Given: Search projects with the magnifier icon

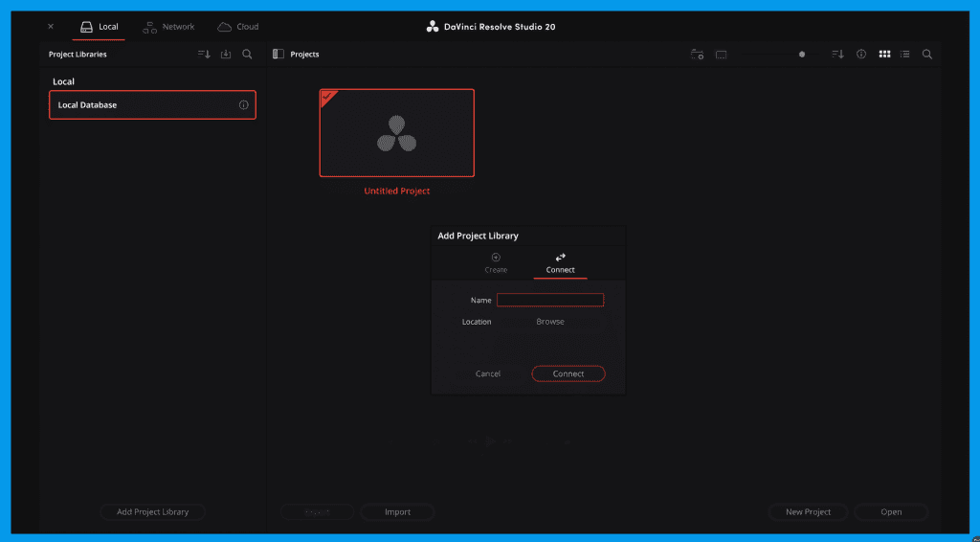Looking at the screenshot, I should [927, 55].
